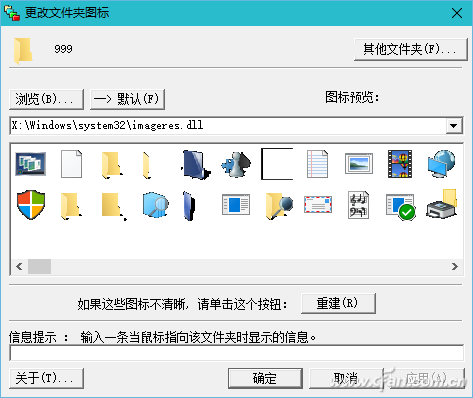Close the 更改文件夹图标 dialog
The width and height of the screenshot is (473, 398).
[x=457, y=13]
